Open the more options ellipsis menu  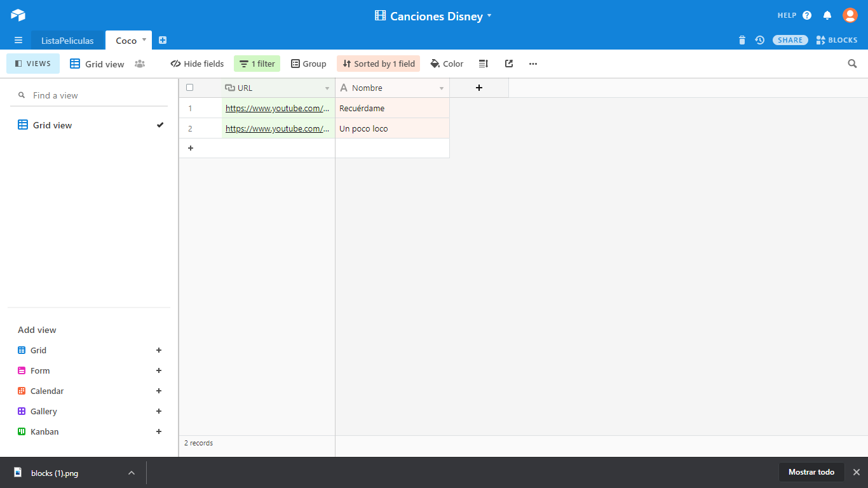pos(533,64)
